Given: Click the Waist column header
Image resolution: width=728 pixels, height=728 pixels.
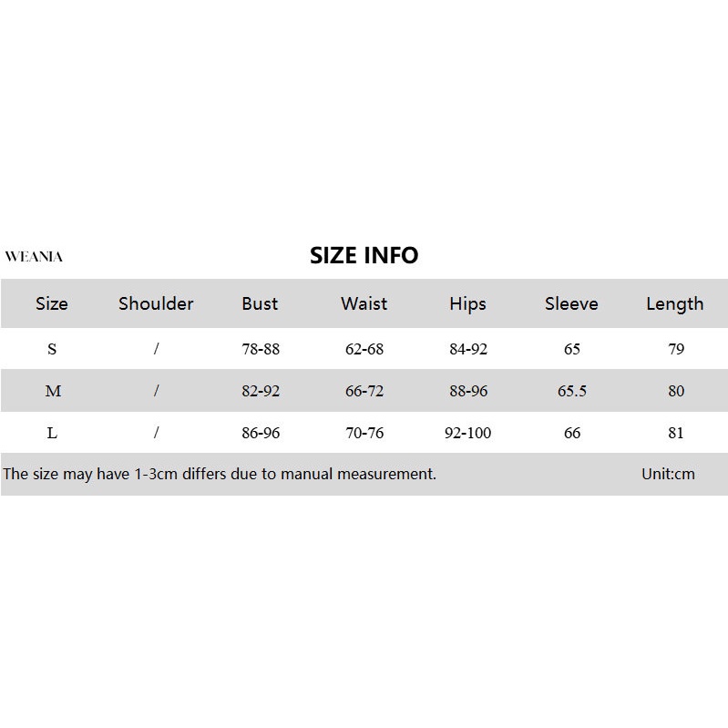Looking at the screenshot, I should [x=364, y=303].
